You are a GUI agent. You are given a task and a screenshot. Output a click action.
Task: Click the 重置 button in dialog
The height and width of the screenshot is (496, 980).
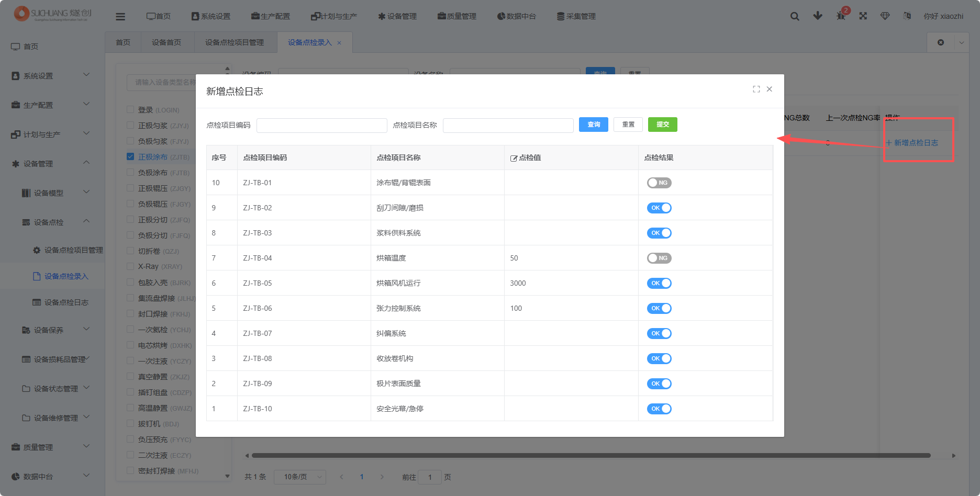point(628,125)
